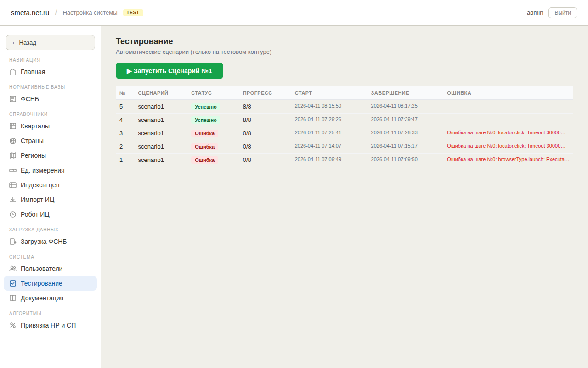Viewport: 588px width, 368px height.
Task: Click the map icon for Регионы
Action: (13, 155)
